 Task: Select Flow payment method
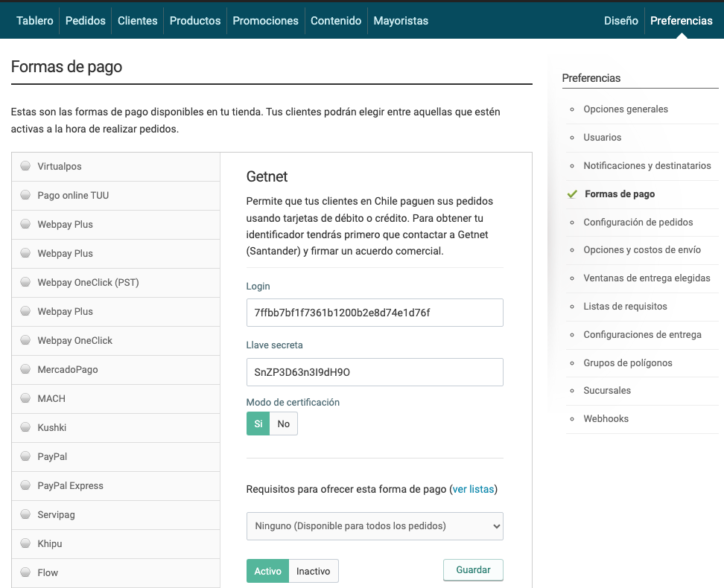click(116, 574)
